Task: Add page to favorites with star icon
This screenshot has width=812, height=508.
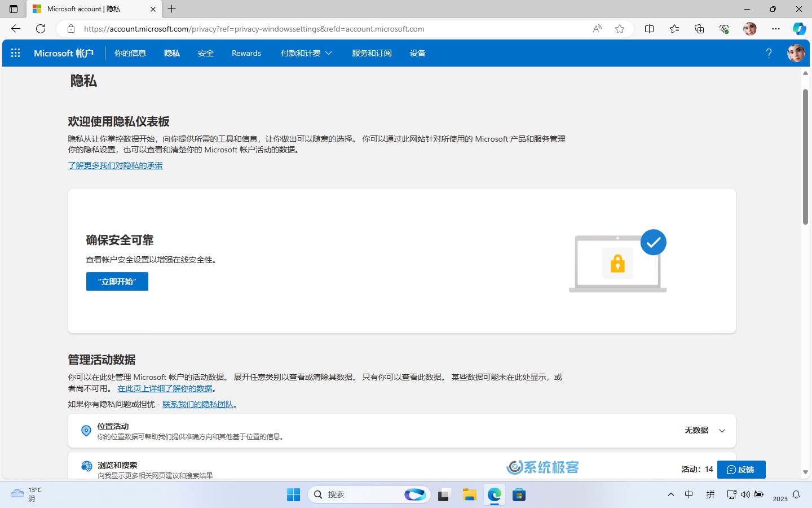Action: click(620, 29)
